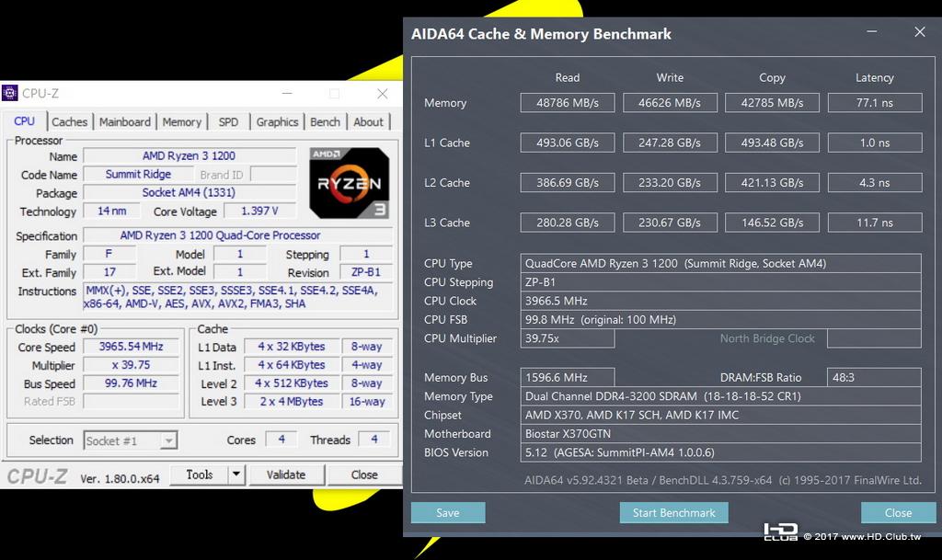Expand the Socket #1 selection combo box
Image resolution: width=942 pixels, height=560 pixels.
coord(131,440)
